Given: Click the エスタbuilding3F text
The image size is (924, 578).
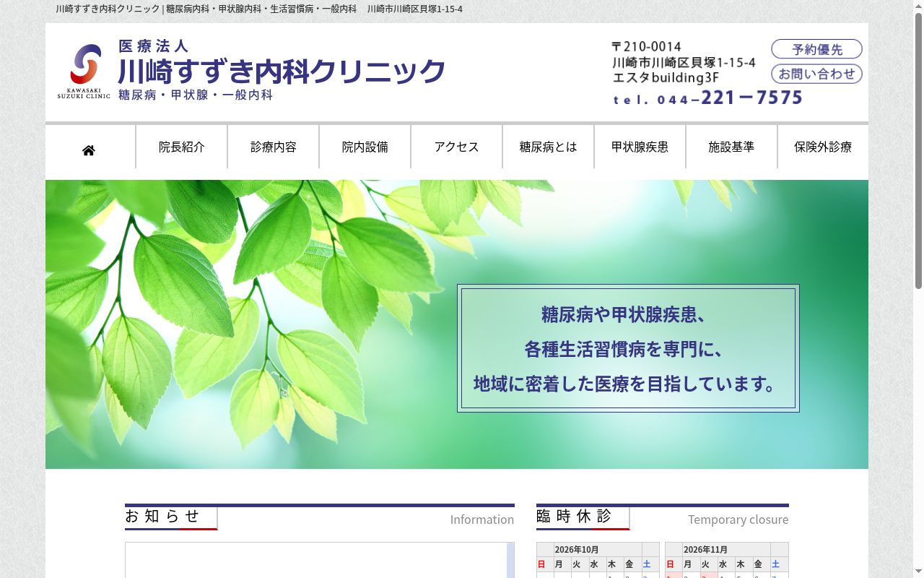Looking at the screenshot, I should coord(666,77).
